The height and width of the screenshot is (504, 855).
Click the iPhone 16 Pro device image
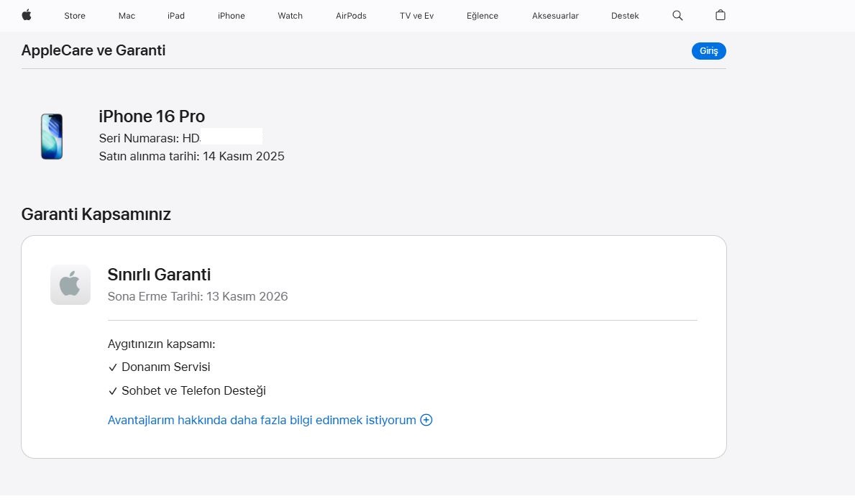[52, 137]
